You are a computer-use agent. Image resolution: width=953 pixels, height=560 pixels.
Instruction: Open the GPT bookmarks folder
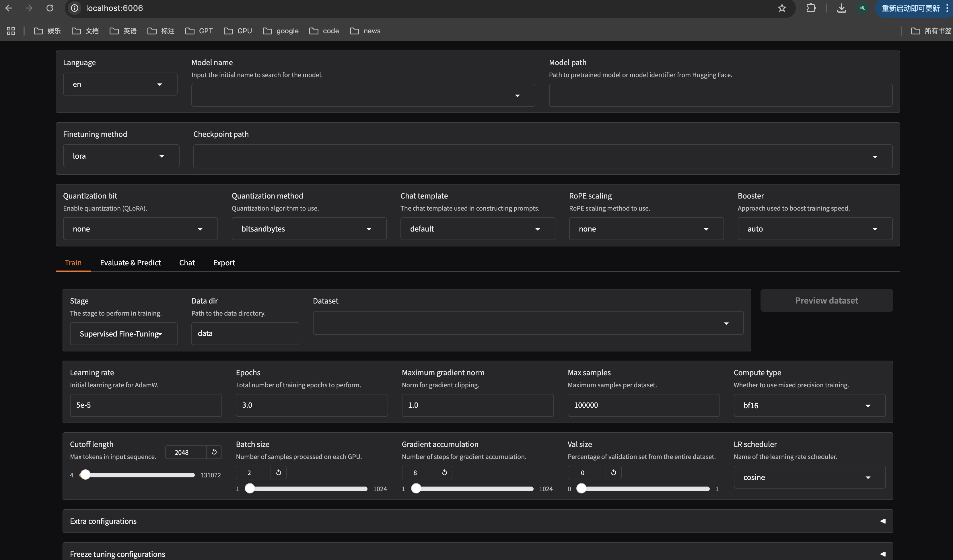click(x=199, y=31)
